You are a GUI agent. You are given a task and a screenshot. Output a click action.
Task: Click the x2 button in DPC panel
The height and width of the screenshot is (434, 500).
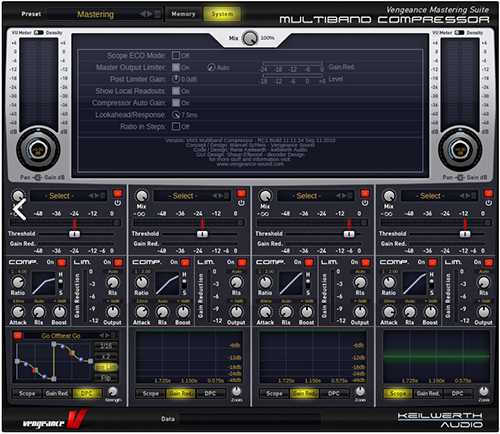[x=106, y=356]
